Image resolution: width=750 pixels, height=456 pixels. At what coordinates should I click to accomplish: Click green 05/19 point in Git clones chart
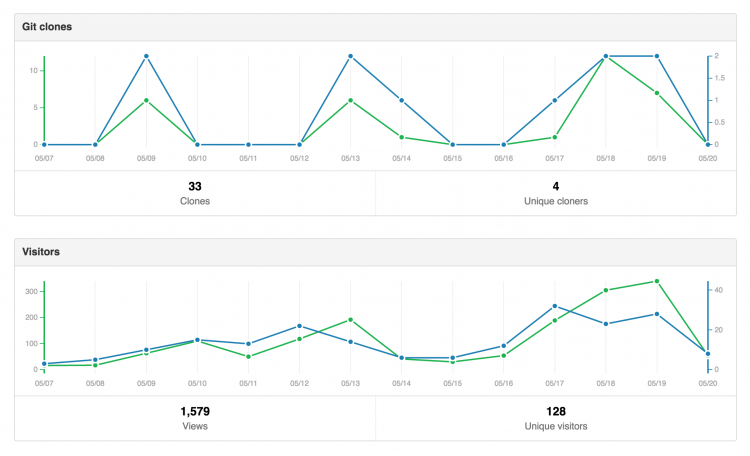click(x=657, y=93)
